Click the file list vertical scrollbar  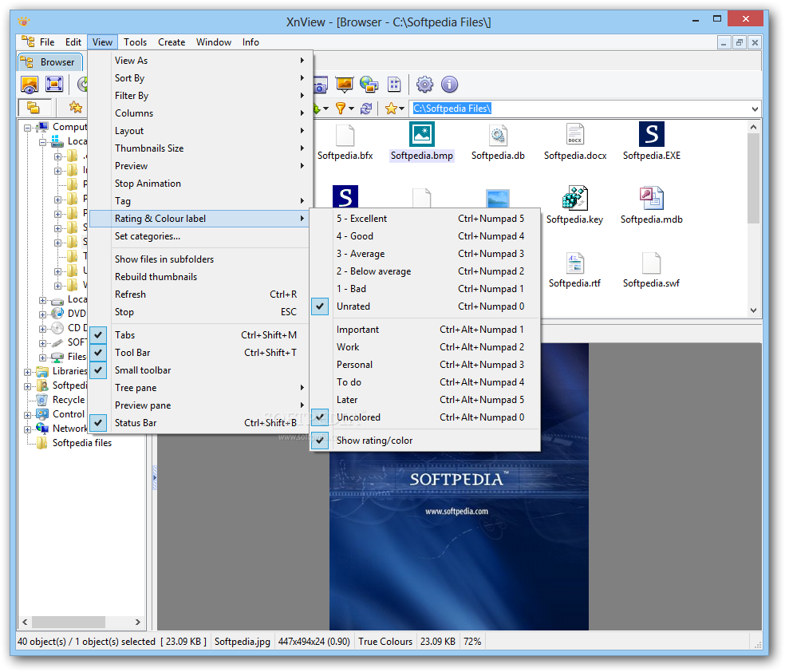pyautogui.click(x=753, y=219)
